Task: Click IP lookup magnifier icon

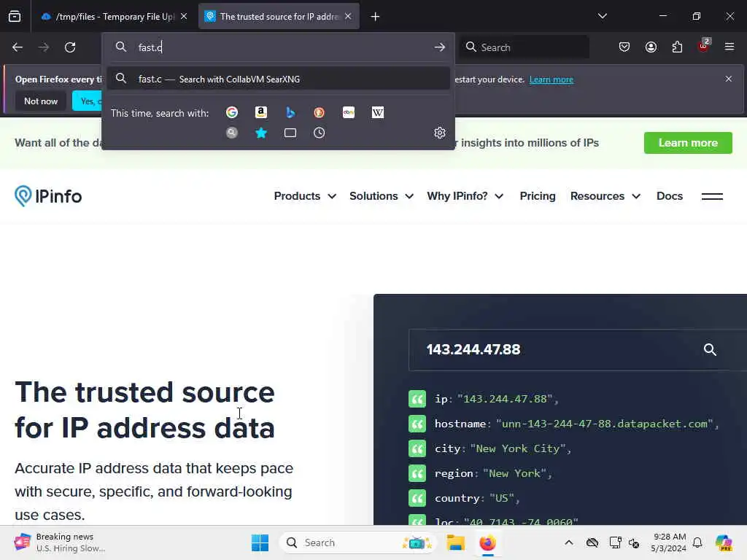Action: tap(710, 349)
